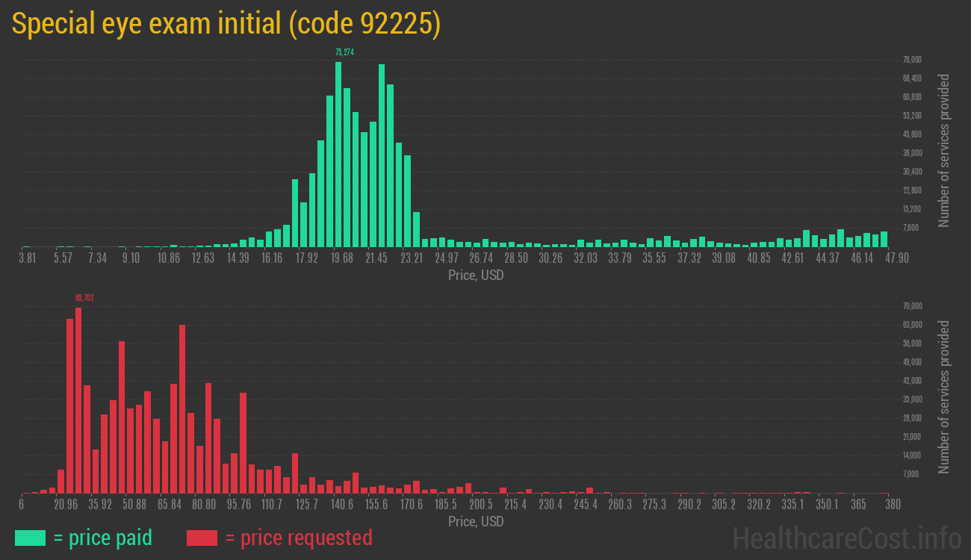Click the 21.45 price tick label

coord(376,258)
